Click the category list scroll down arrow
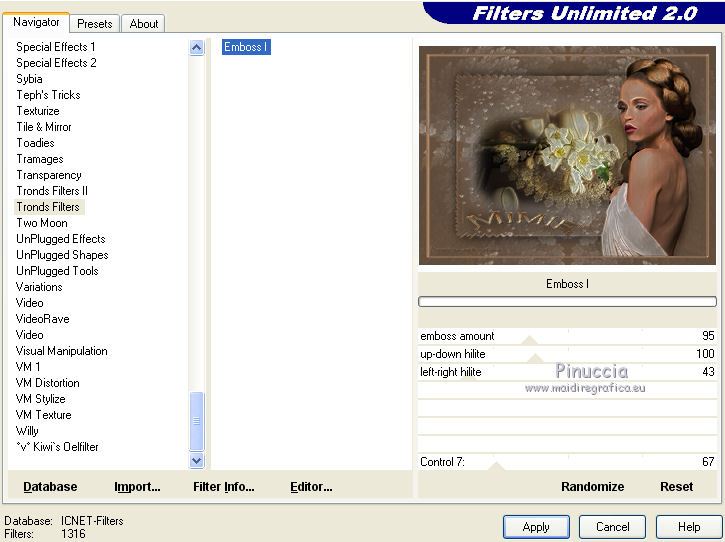The height and width of the screenshot is (542, 725). point(197,461)
